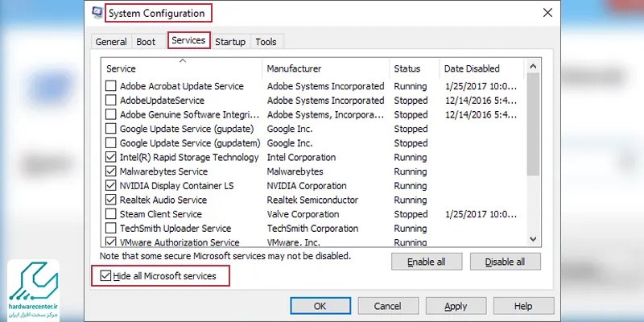Sort by the Manufacturer column header

tap(326, 68)
